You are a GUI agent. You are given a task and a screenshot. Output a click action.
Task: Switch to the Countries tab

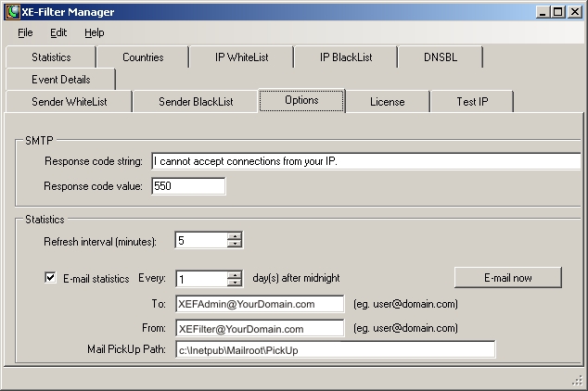click(x=143, y=57)
